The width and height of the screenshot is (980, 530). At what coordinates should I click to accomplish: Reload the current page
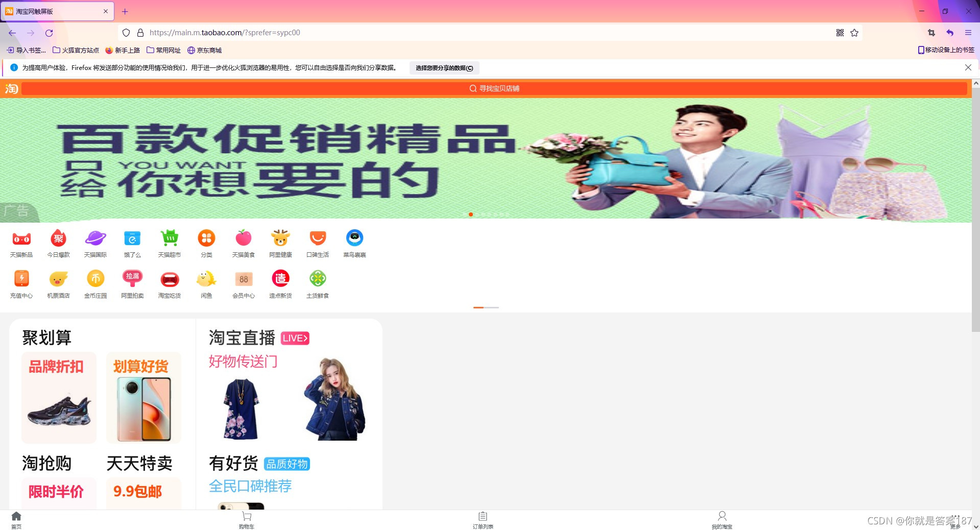point(49,33)
